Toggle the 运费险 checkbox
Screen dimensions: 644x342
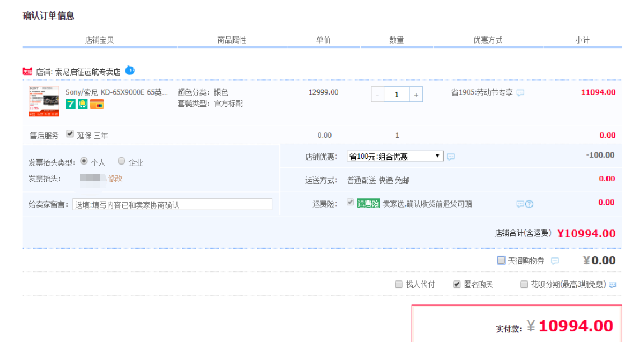pyautogui.click(x=350, y=202)
